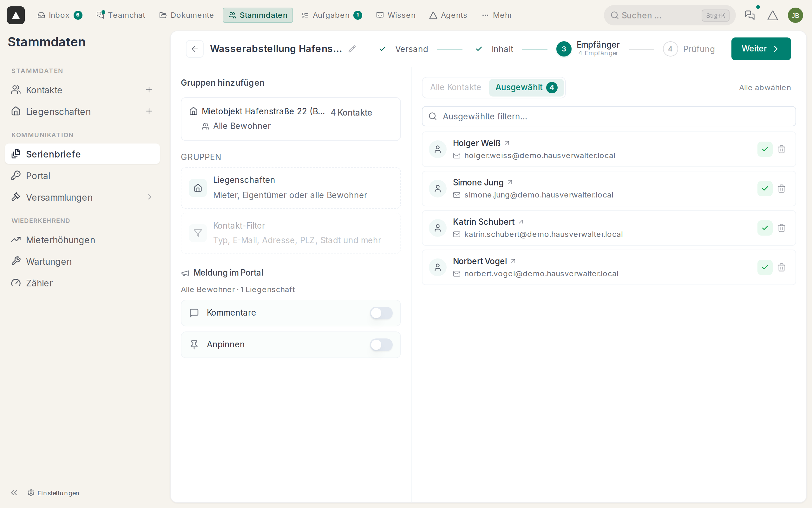Go to Aufgaben in the top navigation
Image resolution: width=812 pixels, height=508 pixels.
coord(331,15)
